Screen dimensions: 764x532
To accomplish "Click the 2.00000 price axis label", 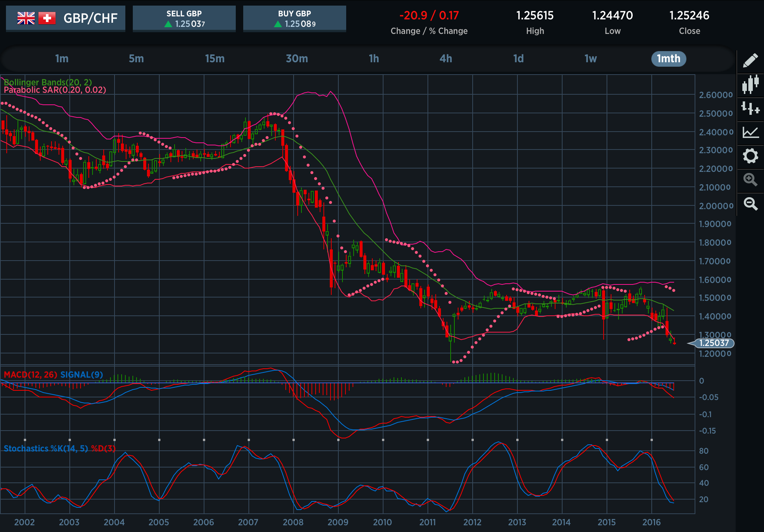I will coord(716,206).
